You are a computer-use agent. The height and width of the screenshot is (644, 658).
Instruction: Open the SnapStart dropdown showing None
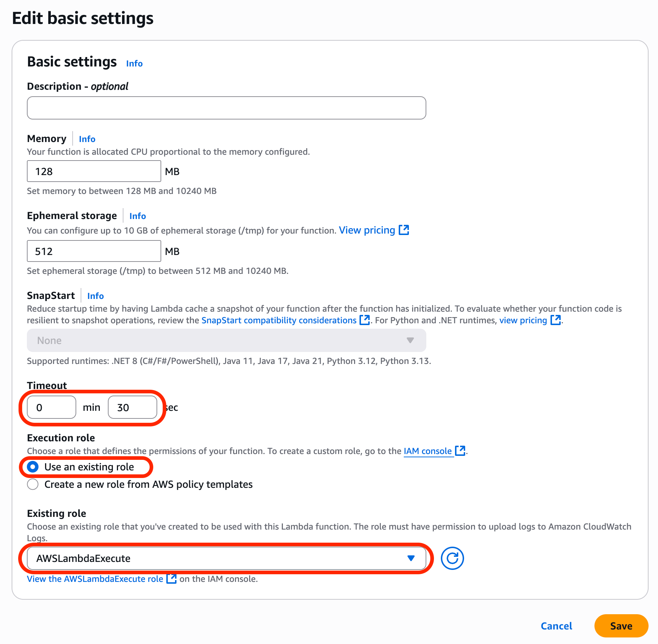point(226,340)
